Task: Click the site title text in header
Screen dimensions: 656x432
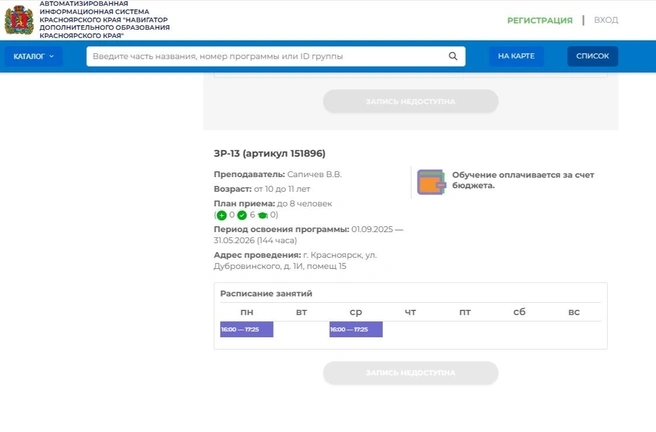Action: click(105, 20)
